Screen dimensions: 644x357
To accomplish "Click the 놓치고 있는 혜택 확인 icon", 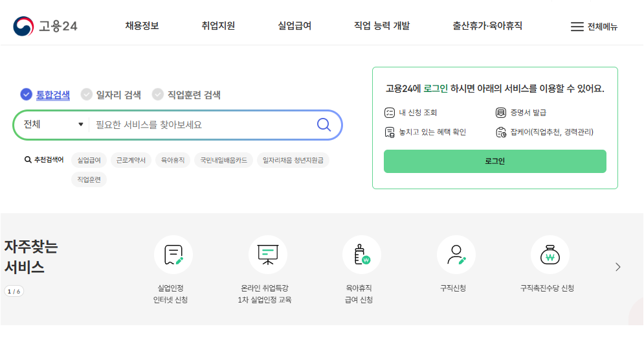I will (x=390, y=132).
